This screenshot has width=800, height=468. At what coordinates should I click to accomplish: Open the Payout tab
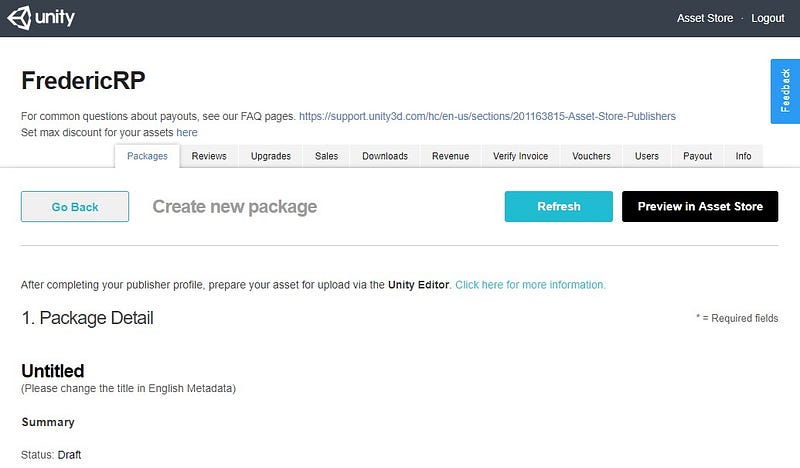697,156
